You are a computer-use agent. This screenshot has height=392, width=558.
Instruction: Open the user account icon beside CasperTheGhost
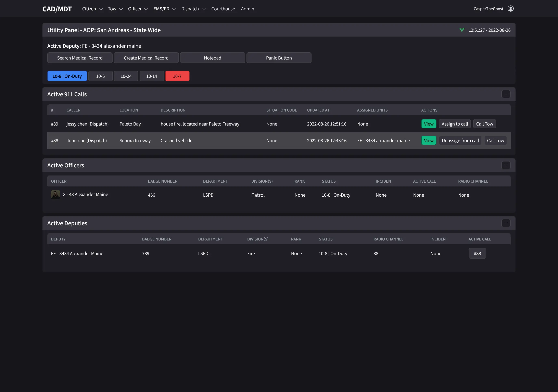[x=511, y=9]
